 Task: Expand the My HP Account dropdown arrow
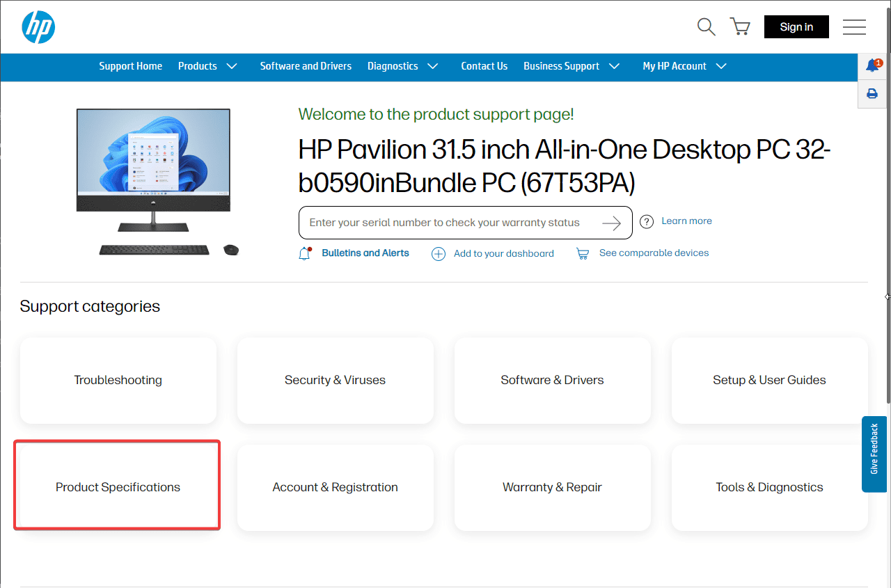pyautogui.click(x=721, y=66)
